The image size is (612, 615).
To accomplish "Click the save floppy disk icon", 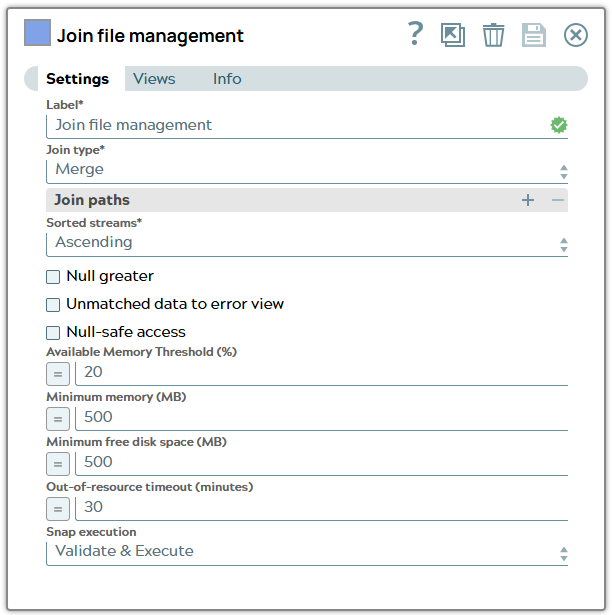I will pyautogui.click(x=534, y=35).
